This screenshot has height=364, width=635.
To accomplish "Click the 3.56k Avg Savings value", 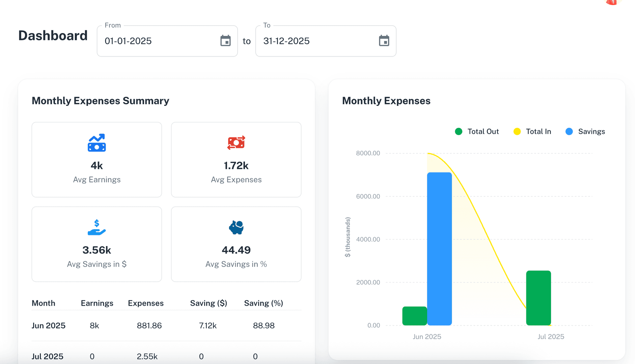I will (97, 250).
